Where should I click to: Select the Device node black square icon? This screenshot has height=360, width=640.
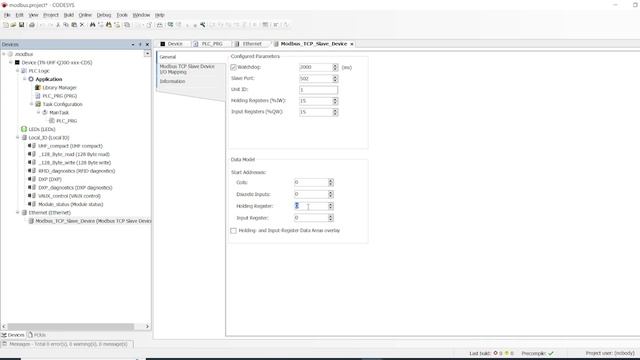click(17, 62)
